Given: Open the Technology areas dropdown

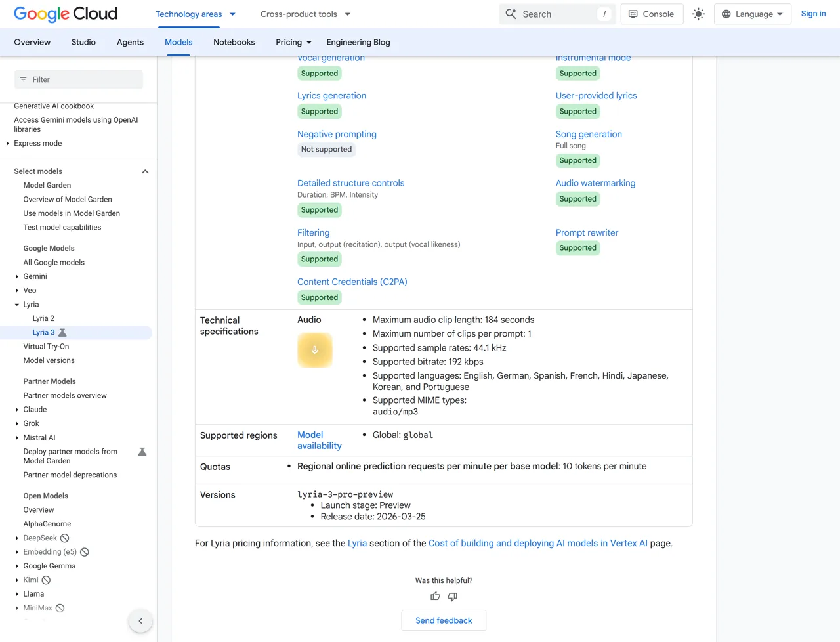Looking at the screenshot, I should [x=196, y=14].
